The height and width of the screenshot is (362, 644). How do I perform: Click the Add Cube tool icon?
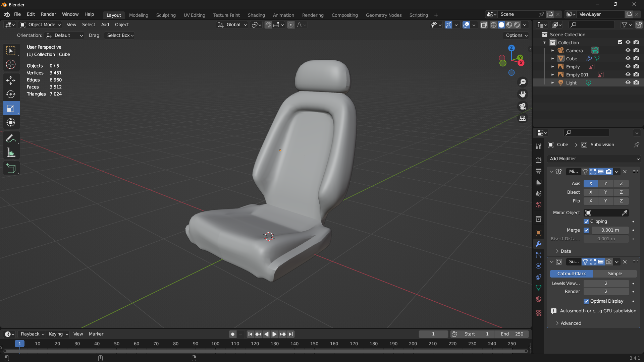coord(11,168)
